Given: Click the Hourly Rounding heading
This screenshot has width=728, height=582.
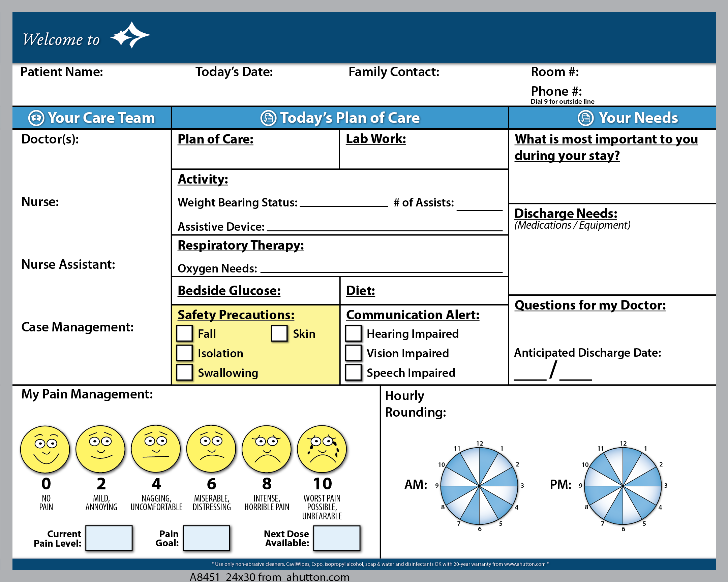Looking at the screenshot, I should [x=416, y=404].
